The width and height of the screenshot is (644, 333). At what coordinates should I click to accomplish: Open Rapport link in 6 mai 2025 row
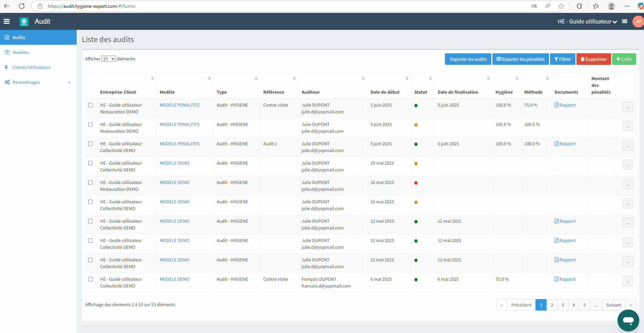[x=565, y=279]
